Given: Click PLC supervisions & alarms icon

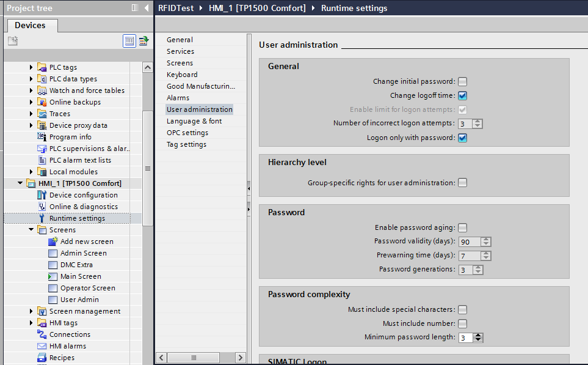Looking at the screenshot, I should (x=42, y=149).
